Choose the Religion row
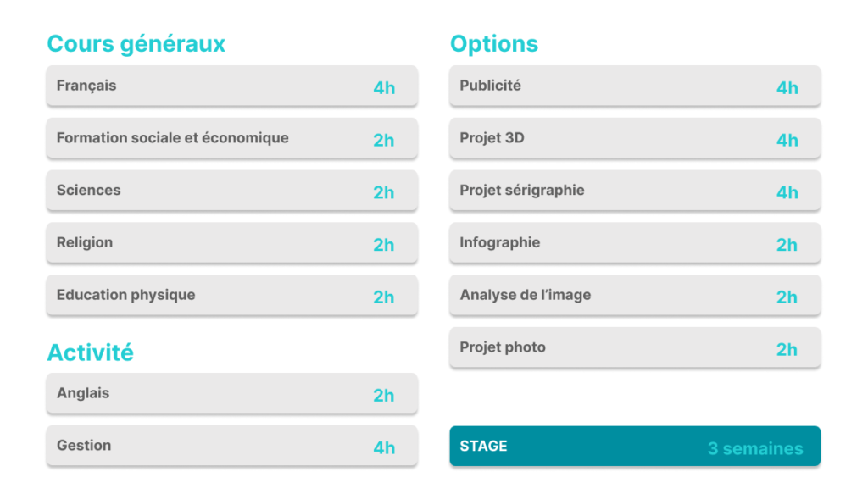This screenshot has height=494, width=868. point(232,243)
